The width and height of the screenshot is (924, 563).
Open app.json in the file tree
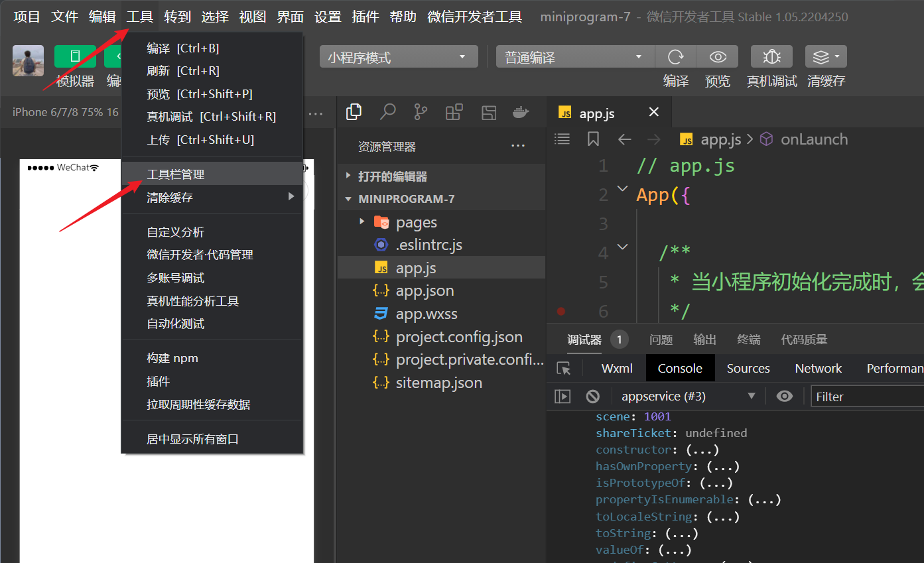point(441,290)
